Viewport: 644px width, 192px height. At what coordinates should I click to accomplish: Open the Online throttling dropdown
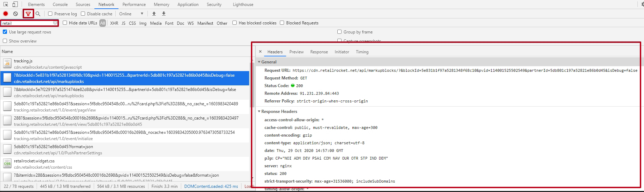coord(131,14)
